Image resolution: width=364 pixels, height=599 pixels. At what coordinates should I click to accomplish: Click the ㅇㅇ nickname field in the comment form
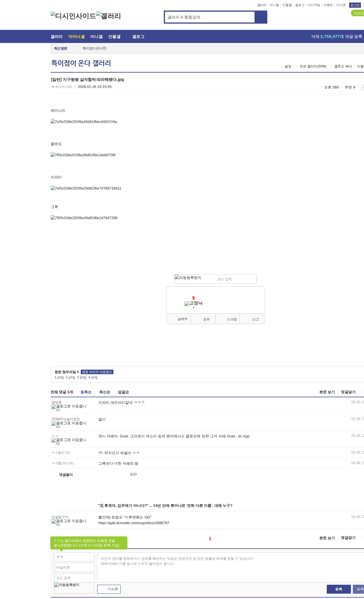[x=74, y=557]
